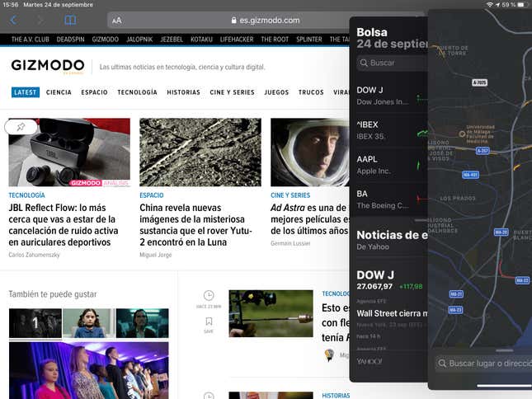Open the large purple stage recommended image
Image resolution: width=532 pixels, height=399 pixels.
point(88,370)
